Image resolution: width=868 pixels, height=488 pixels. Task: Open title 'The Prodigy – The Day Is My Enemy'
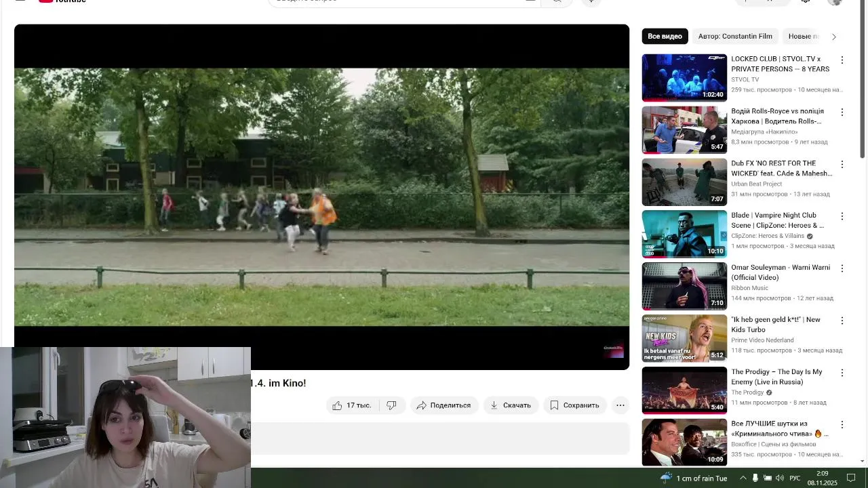(x=776, y=377)
